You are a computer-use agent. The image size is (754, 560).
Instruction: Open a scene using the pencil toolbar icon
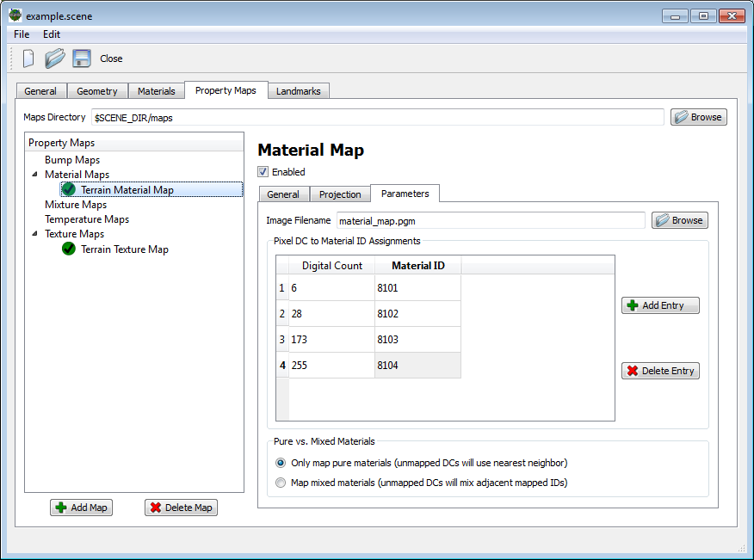[54, 58]
